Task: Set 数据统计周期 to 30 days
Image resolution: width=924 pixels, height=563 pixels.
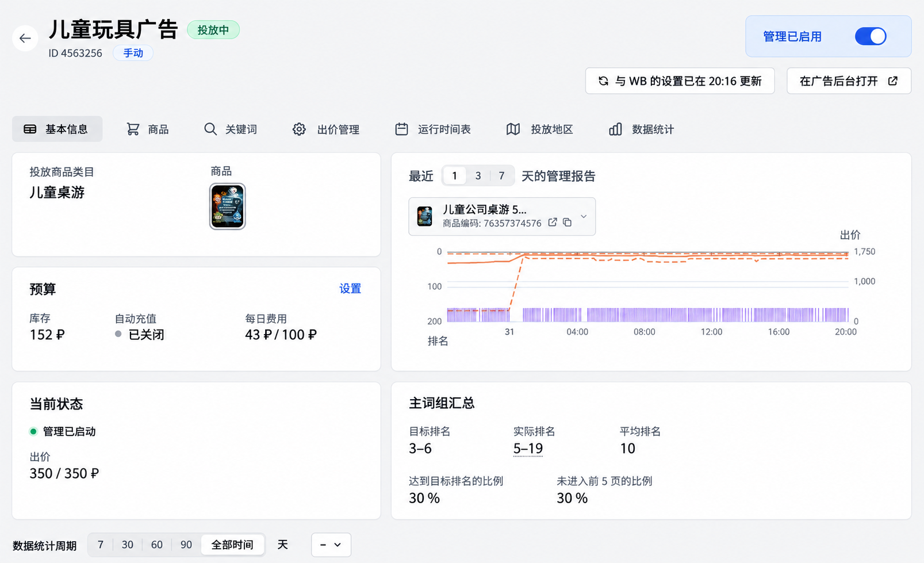Action: tap(128, 545)
